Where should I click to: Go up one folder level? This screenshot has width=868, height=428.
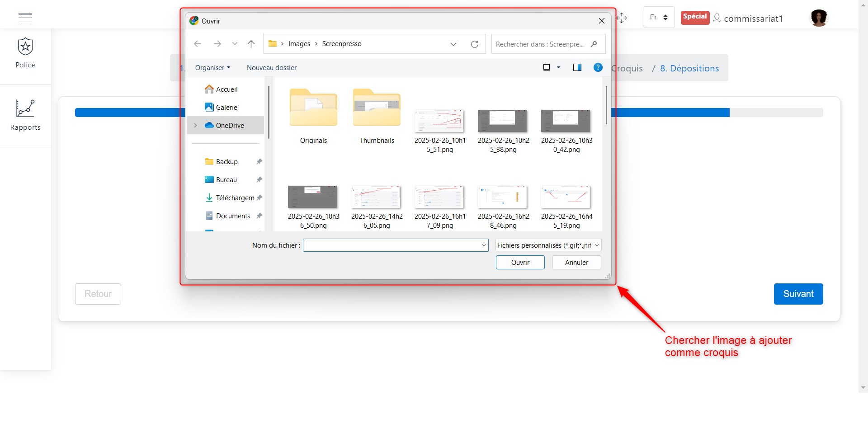click(x=251, y=44)
